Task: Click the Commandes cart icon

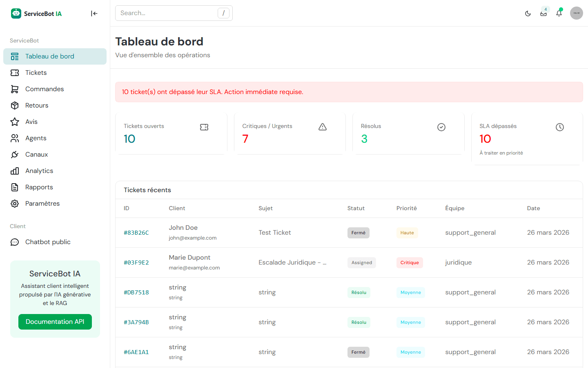Action: pos(15,89)
